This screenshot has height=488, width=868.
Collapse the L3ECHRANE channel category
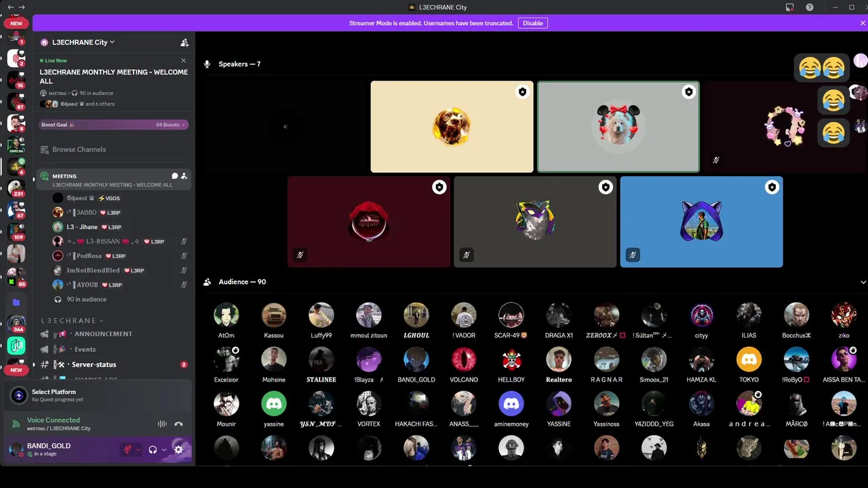tap(72, 321)
